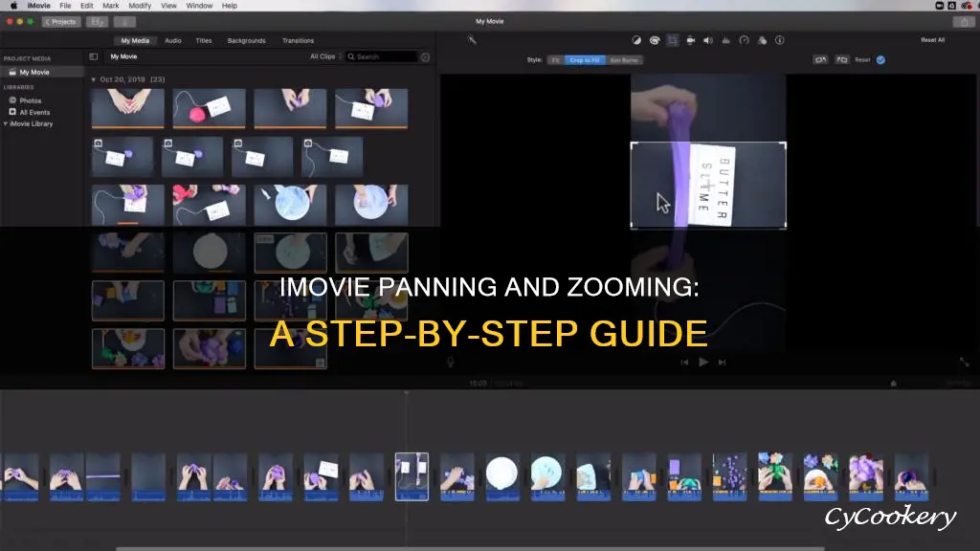Click the import media button in toolbar
This screenshot has width=980, height=551.
click(x=97, y=22)
